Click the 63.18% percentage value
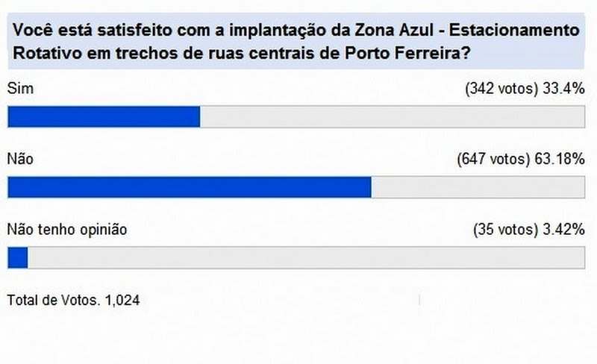 pos(558,159)
